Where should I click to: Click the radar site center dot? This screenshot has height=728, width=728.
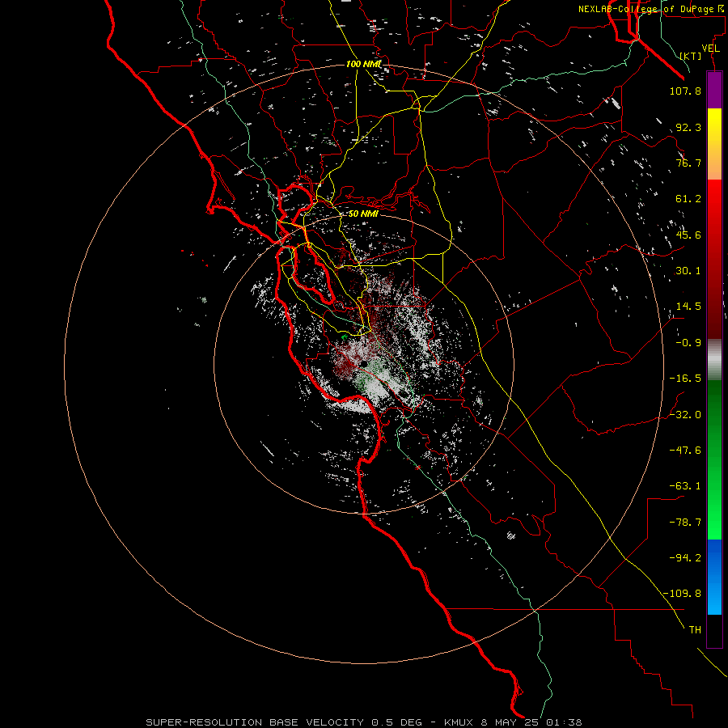363,363
